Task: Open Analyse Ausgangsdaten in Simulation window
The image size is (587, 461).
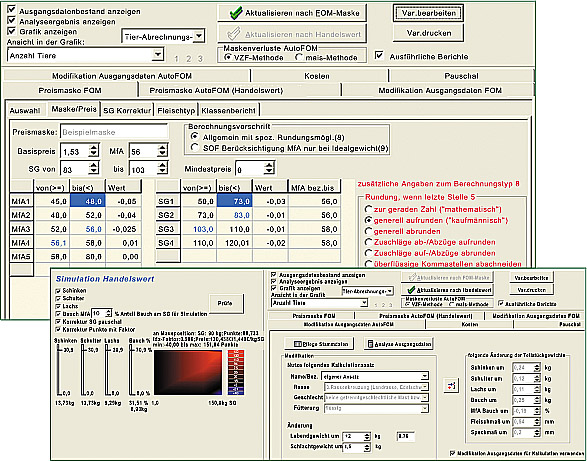Action: pos(399,344)
